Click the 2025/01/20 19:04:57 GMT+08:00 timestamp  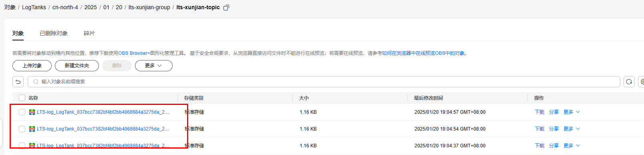[450, 112]
